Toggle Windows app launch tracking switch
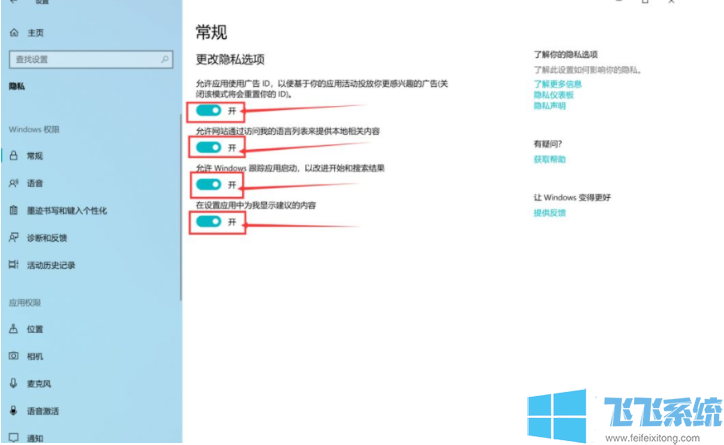Image resolution: width=724 pixels, height=445 pixels. [x=209, y=185]
